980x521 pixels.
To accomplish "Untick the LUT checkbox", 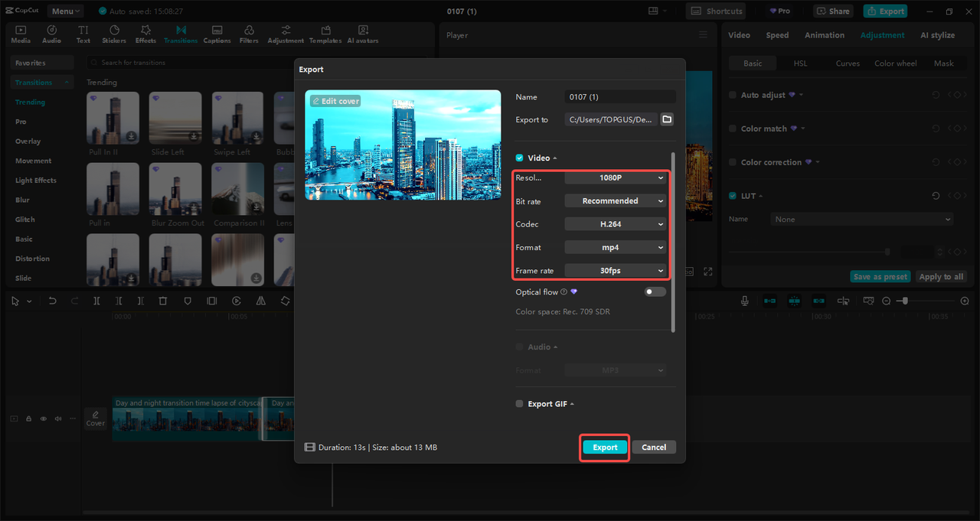I will pos(733,196).
